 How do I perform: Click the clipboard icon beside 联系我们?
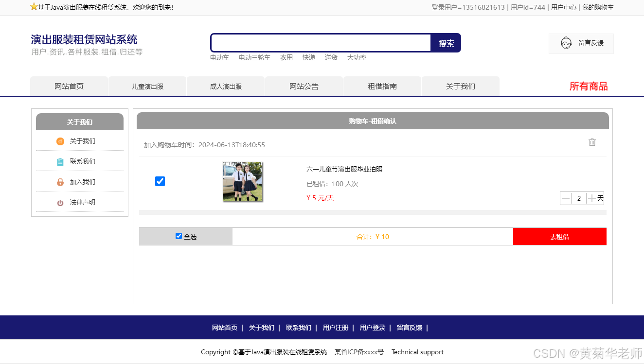[60, 162]
